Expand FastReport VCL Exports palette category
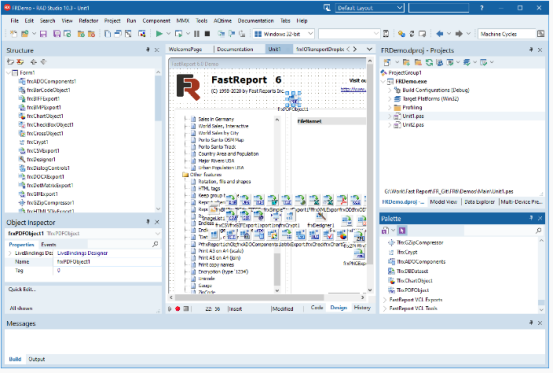The width and height of the screenshot is (554, 373). tap(385, 300)
